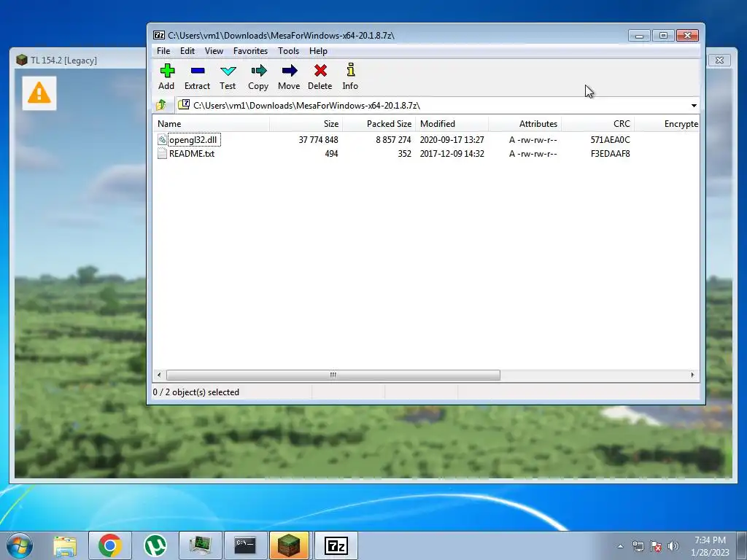Screen dimensions: 747x560
Task: Open the Tools menu
Action: (x=289, y=51)
